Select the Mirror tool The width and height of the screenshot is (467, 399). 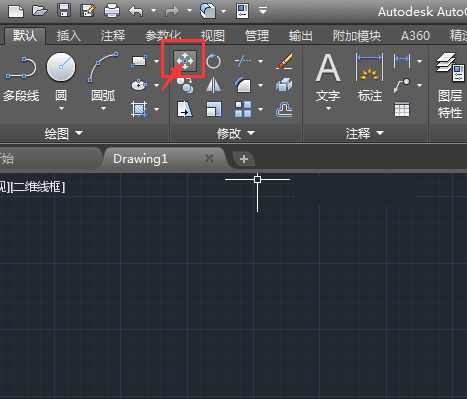[x=213, y=85]
